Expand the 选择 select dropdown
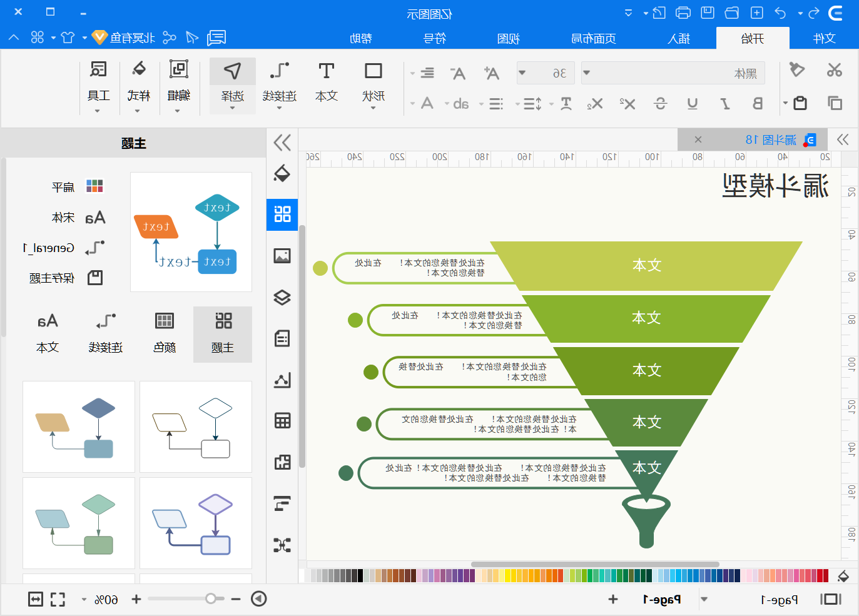This screenshot has height=616, width=859. [x=232, y=108]
